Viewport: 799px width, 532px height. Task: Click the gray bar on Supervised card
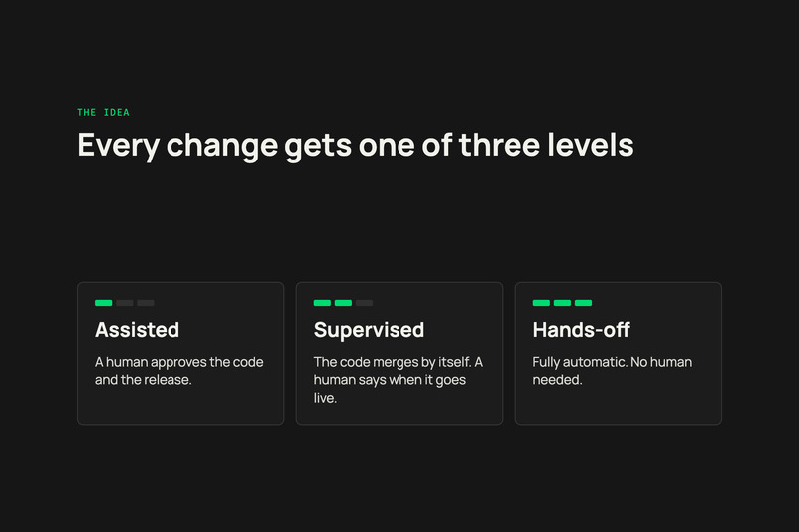pos(364,303)
